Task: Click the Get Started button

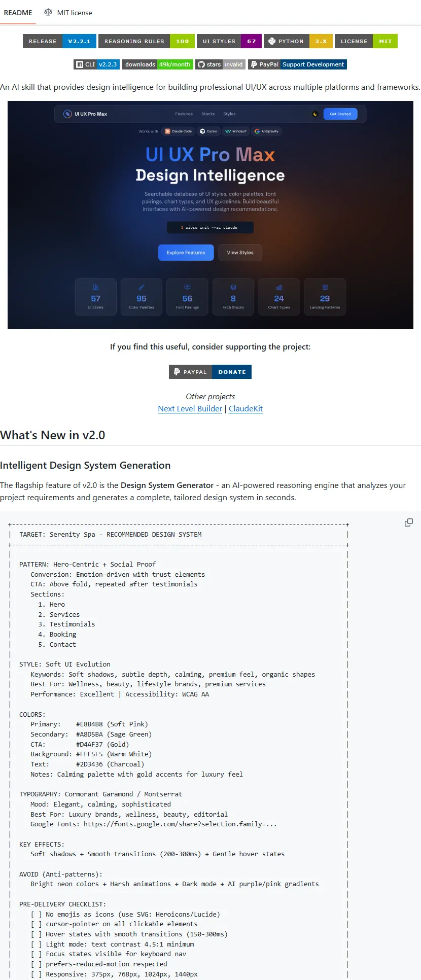Action: pyautogui.click(x=340, y=114)
